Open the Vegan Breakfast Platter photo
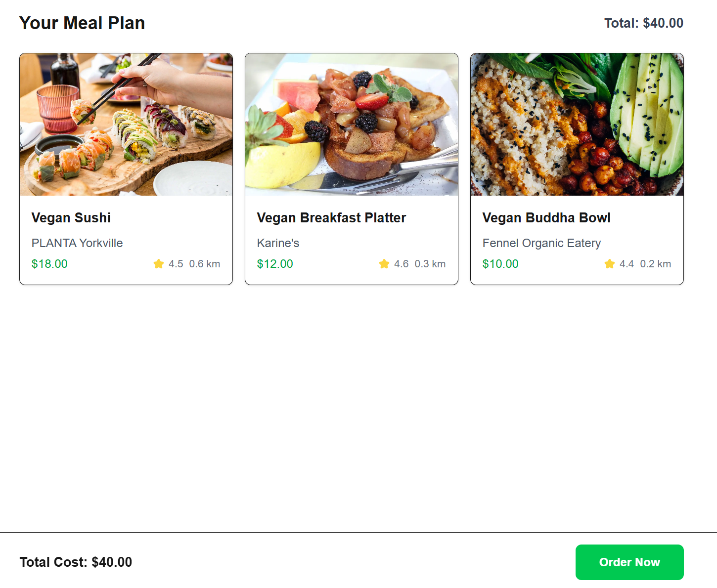Image resolution: width=717 pixels, height=588 pixels. [x=352, y=125]
